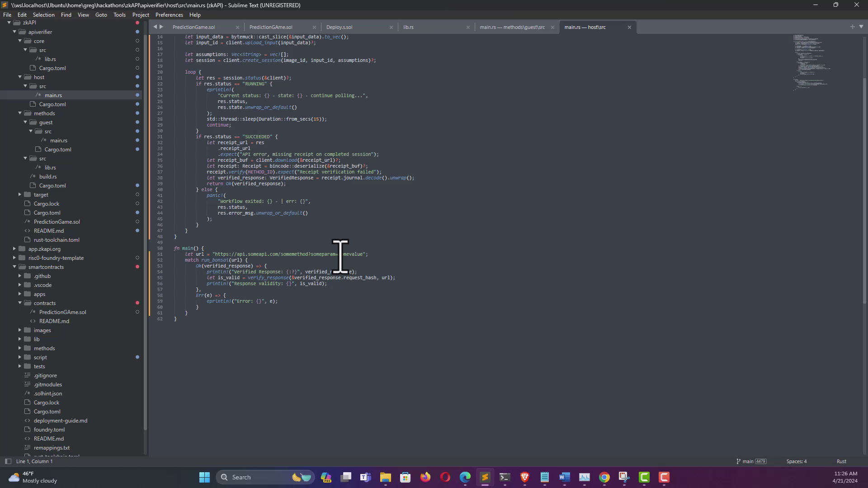Toggle the side bar icon in status bar
The height and width of the screenshot is (488, 868).
point(8,461)
